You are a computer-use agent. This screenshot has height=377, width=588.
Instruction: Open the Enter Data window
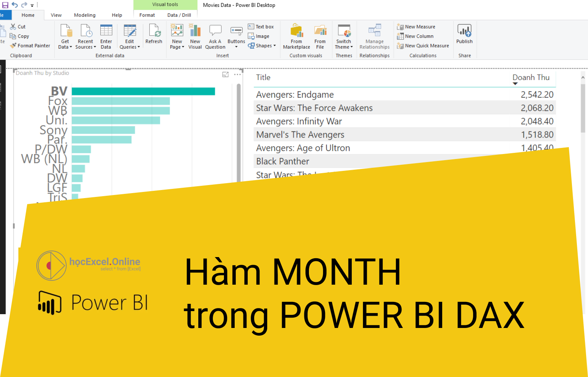pyautogui.click(x=106, y=36)
